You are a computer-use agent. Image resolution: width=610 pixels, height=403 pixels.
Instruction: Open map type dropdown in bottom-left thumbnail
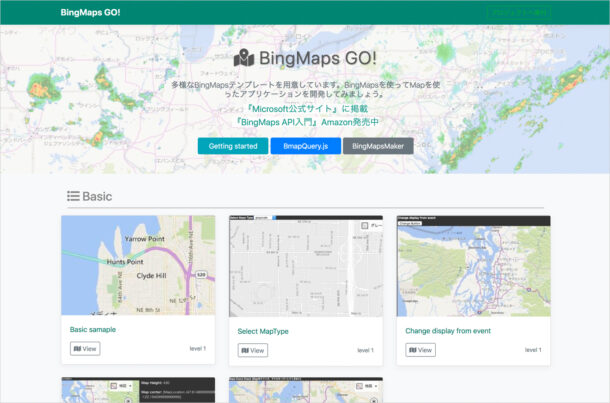point(120,386)
